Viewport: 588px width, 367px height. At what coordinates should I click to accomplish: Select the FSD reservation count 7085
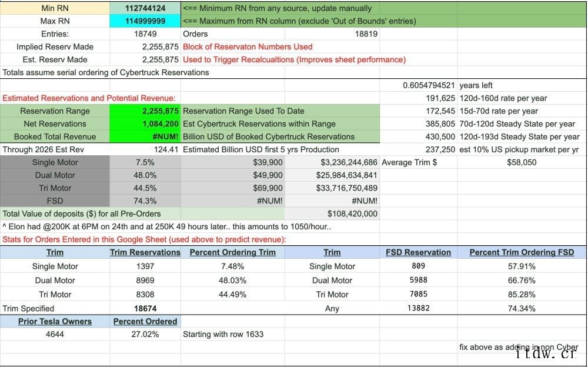tap(418, 294)
